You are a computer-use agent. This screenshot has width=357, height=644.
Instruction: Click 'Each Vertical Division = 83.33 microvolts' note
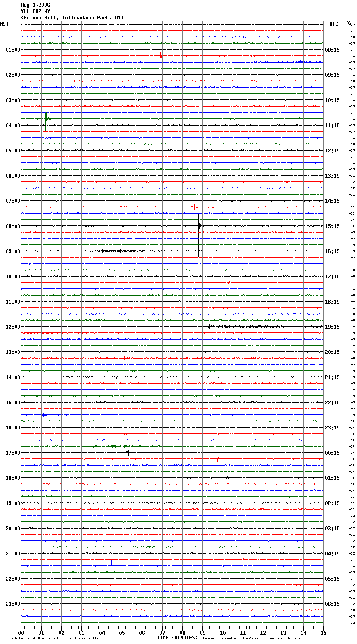point(53,638)
